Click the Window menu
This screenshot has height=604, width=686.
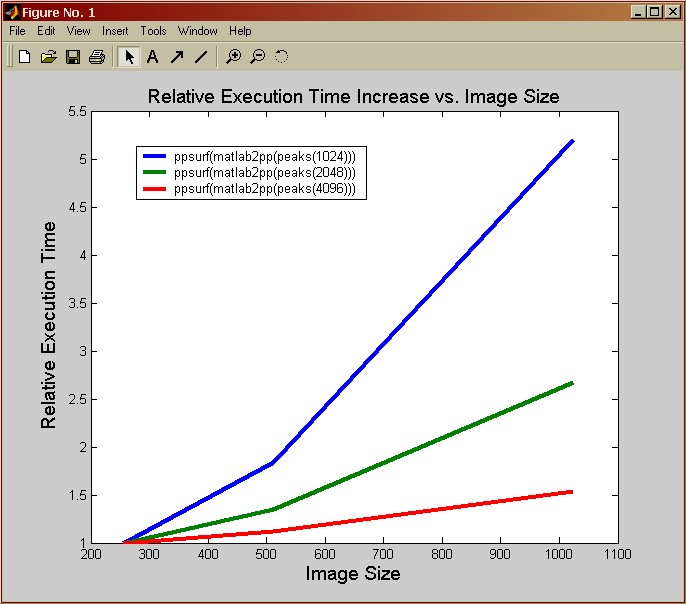click(x=197, y=31)
